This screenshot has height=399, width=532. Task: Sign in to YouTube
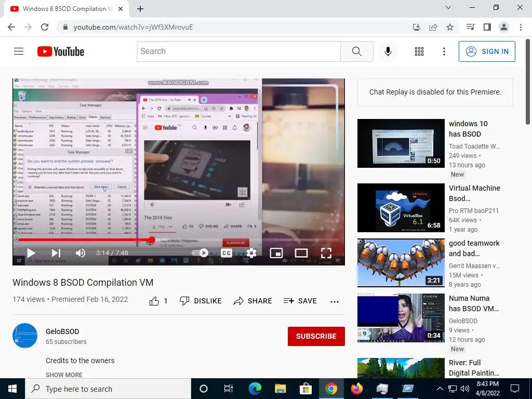point(487,51)
